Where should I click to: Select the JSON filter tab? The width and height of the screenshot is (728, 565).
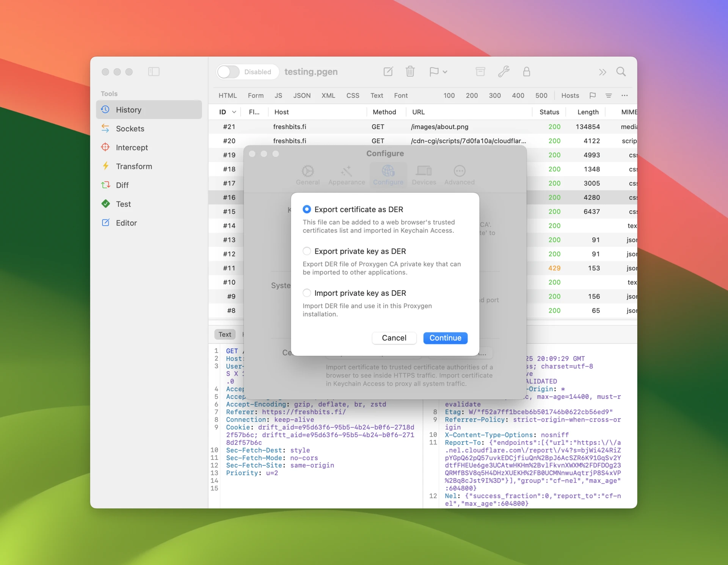click(301, 96)
